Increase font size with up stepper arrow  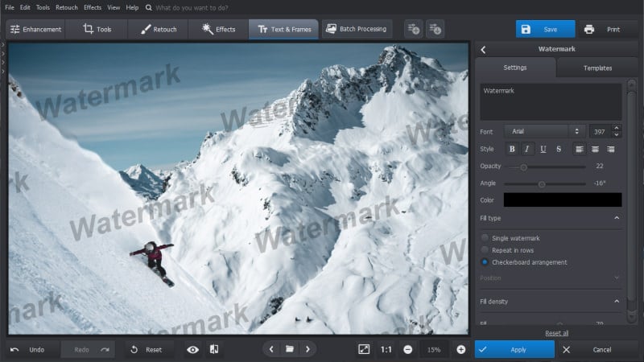pos(617,128)
